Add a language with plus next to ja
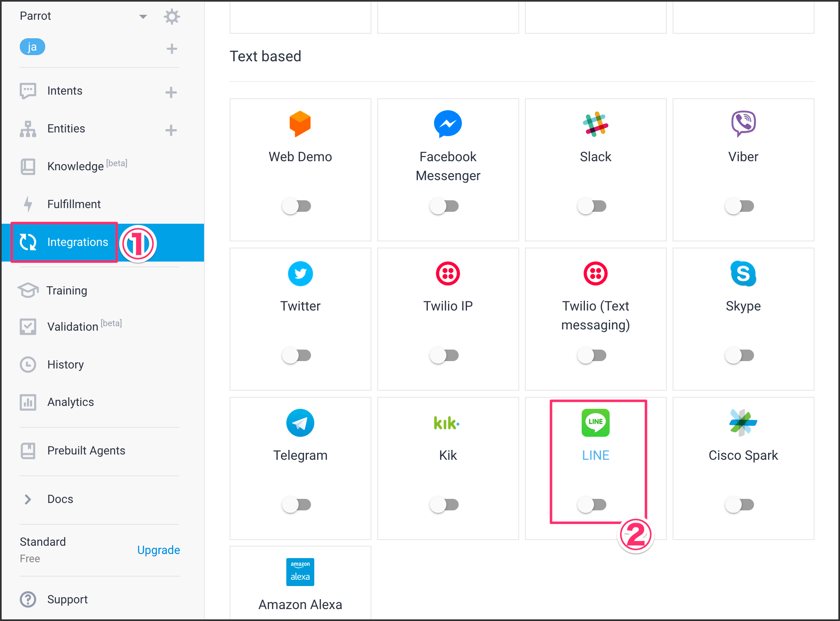The image size is (840, 621). point(172,49)
